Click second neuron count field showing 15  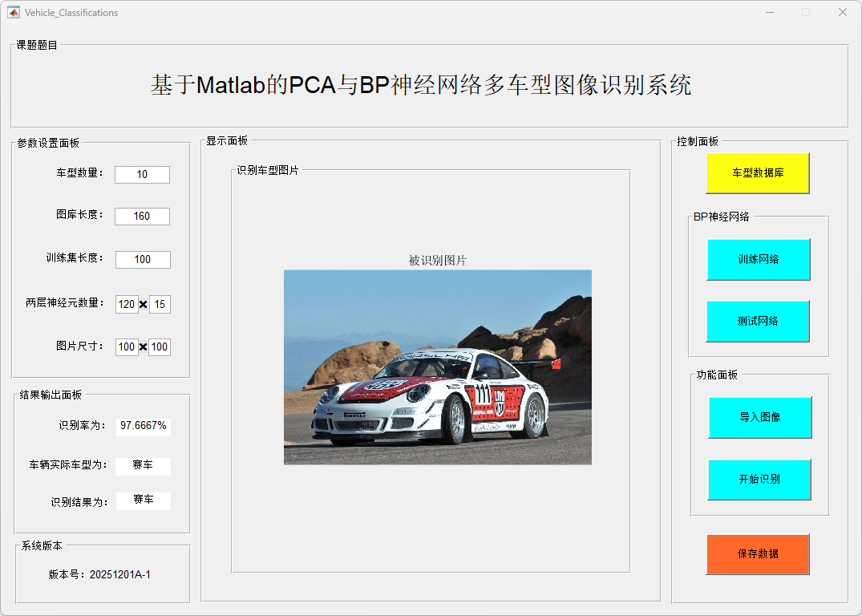tap(160, 305)
